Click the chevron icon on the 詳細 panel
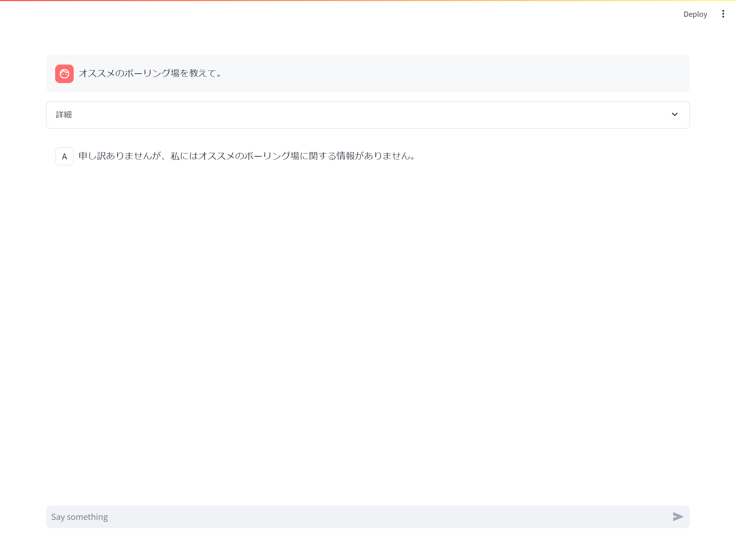736x560 pixels. (675, 114)
